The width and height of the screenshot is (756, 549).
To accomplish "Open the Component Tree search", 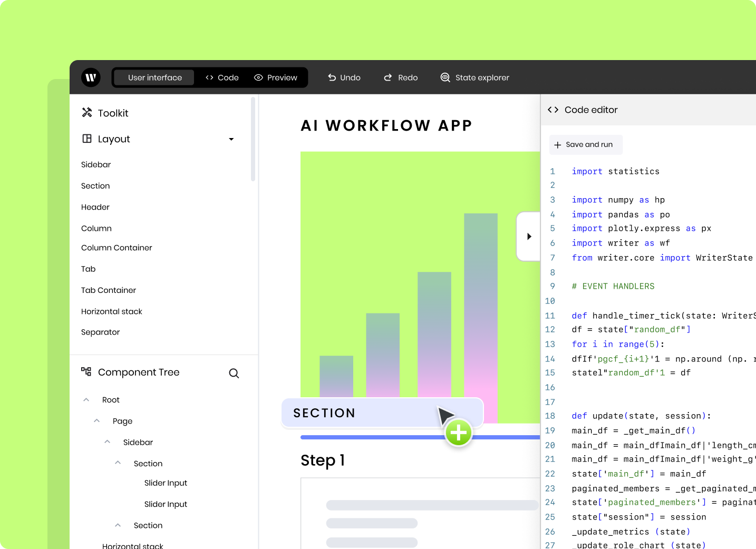I will 234,373.
